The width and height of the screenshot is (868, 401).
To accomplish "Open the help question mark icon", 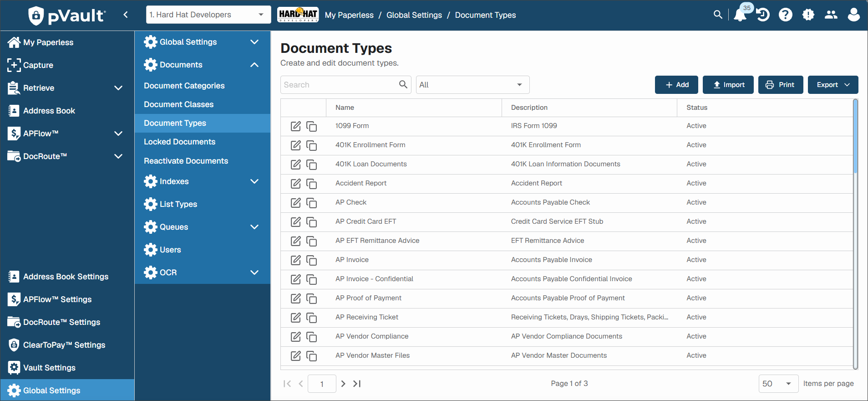I will click(786, 15).
